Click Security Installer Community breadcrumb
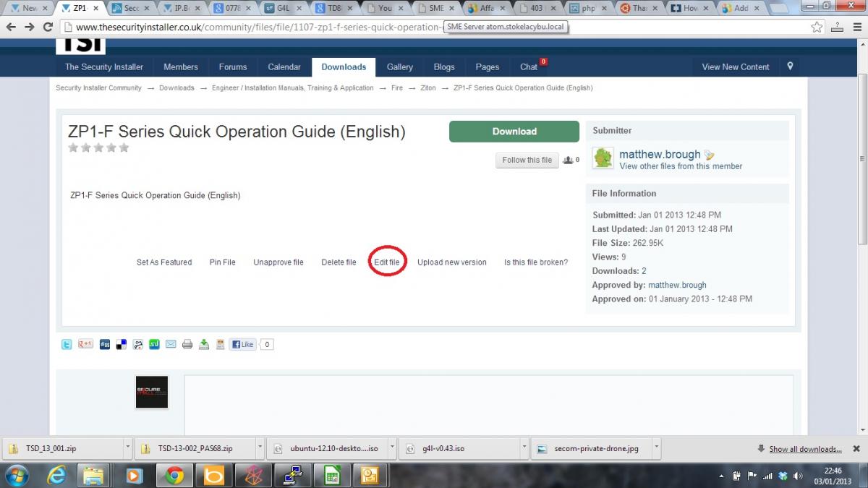Image resolution: width=868 pixels, height=488 pixels. (x=99, y=88)
